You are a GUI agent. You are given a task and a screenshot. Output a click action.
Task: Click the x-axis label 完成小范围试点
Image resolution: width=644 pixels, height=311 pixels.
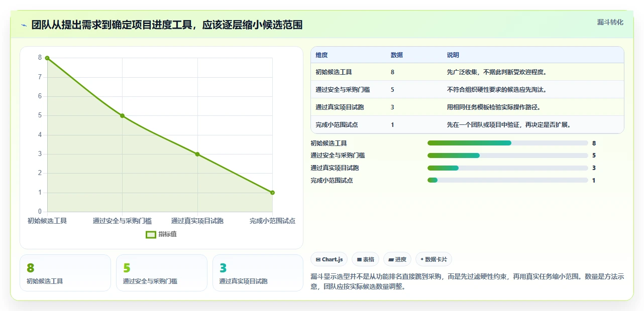272,221
